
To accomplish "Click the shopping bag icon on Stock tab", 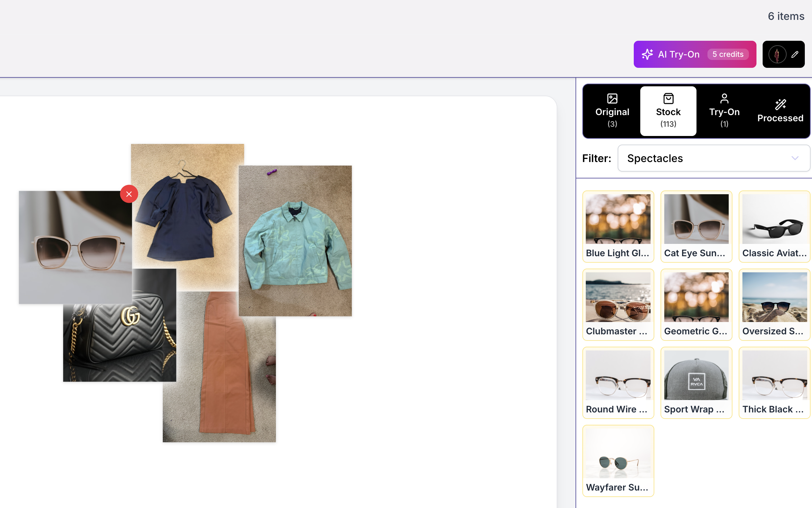I will coord(668,98).
